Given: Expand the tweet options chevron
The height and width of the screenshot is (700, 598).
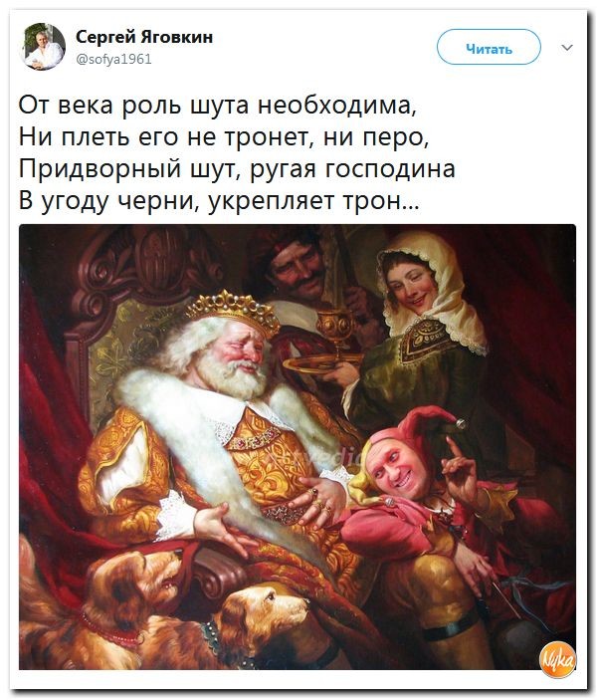Looking at the screenshot, I should [567, 48].
